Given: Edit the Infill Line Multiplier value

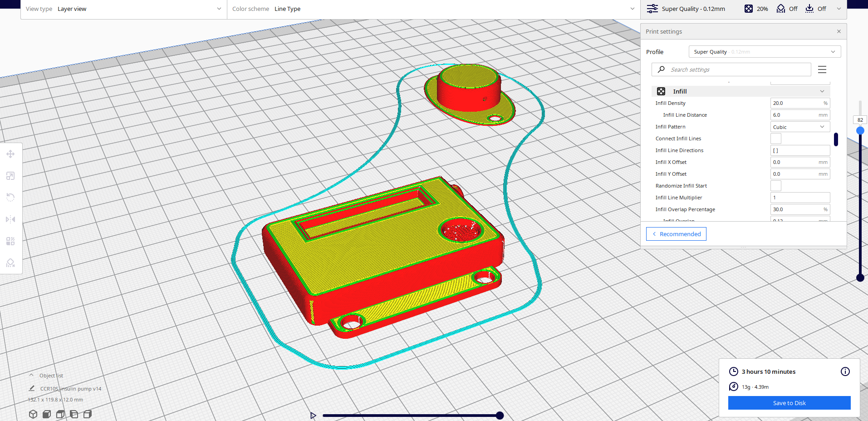Looking at the screenshot, I should click(x=800, y=198).
